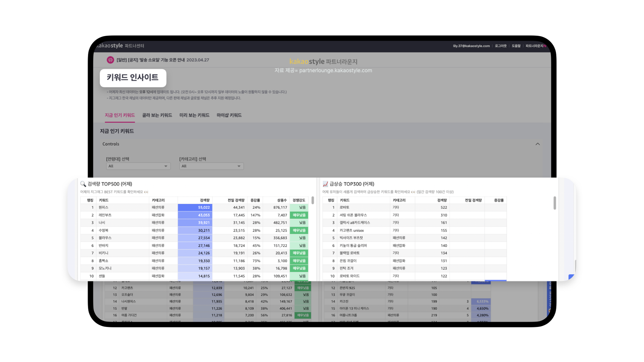
Task: Select the 비키니 keyword cell
Action: coord(103,253)
